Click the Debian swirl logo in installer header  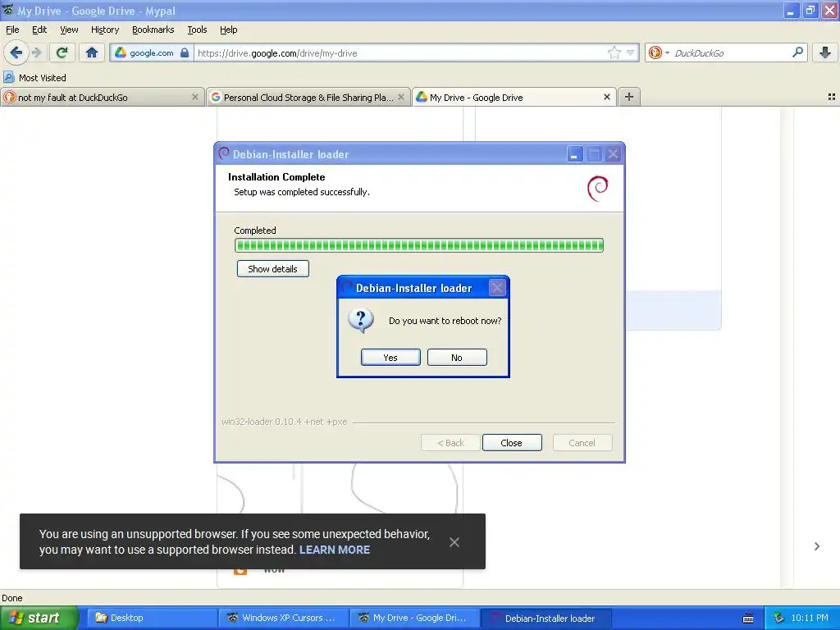coord(598,188)
